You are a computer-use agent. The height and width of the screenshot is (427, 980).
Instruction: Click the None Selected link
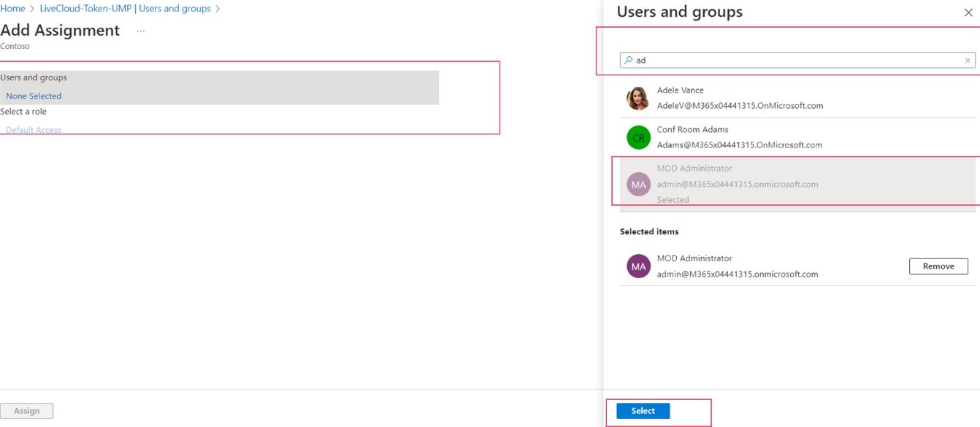[34, 96]
